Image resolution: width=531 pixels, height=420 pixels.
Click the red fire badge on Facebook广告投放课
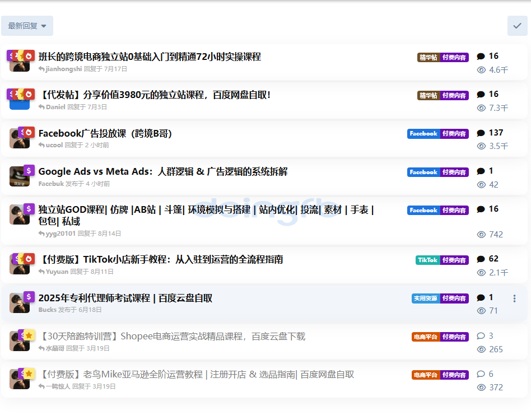pos(29,132)
